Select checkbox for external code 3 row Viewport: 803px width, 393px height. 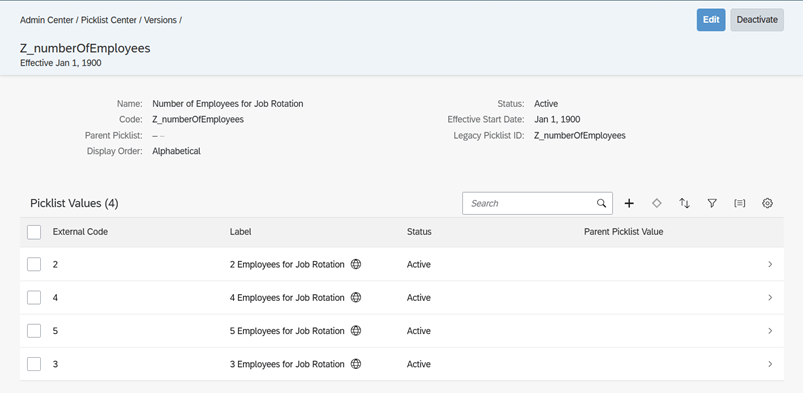(34, 364)
